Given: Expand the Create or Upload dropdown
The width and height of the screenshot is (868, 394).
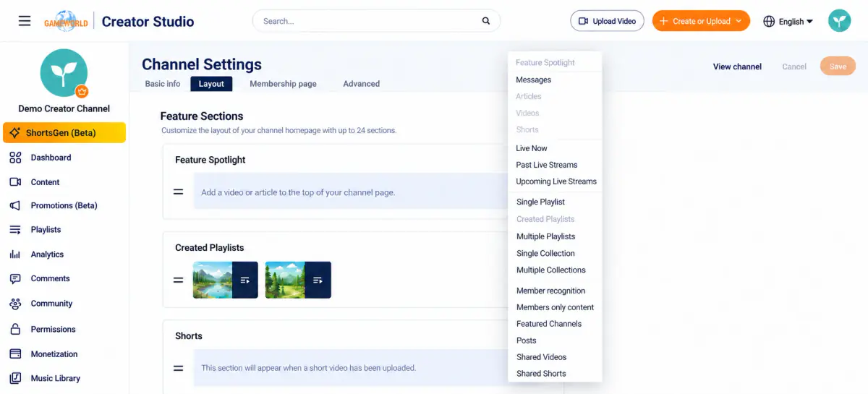Looking at the screenshot, I should coord(739,22).
